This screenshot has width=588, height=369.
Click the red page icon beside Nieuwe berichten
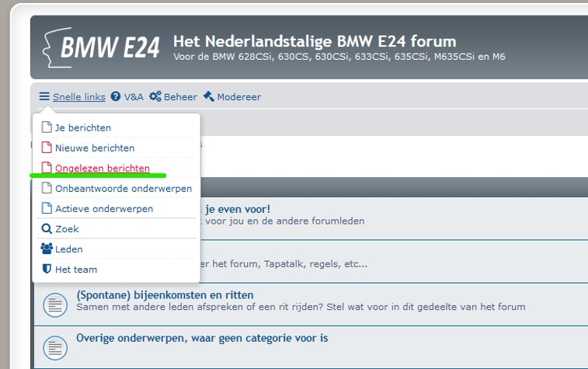[47, 148]
